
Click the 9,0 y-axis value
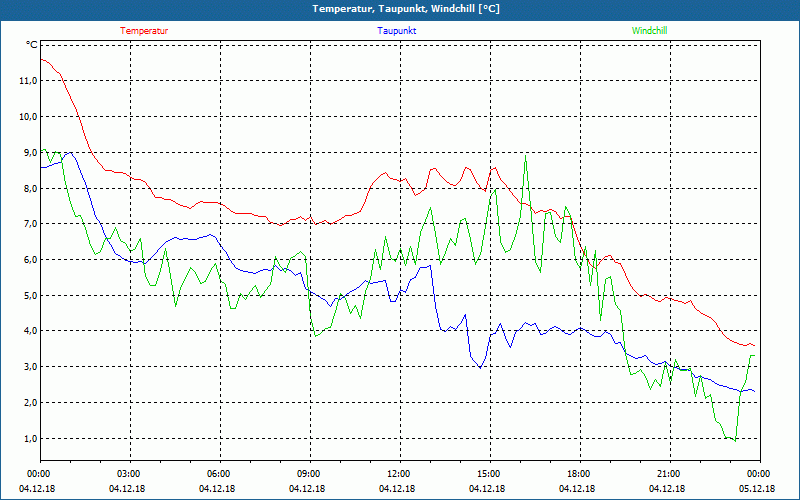pos(31,152)
